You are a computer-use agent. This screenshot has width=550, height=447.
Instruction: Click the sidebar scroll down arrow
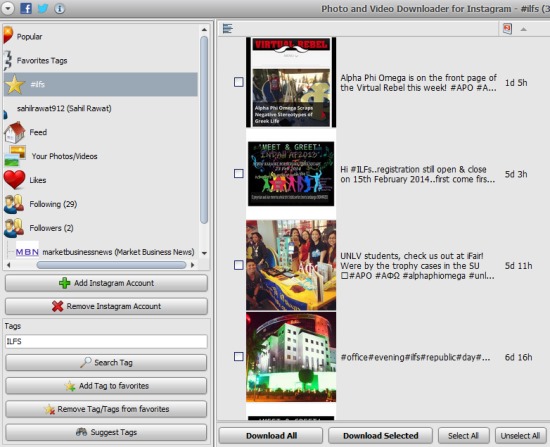(x=204, y=253)
